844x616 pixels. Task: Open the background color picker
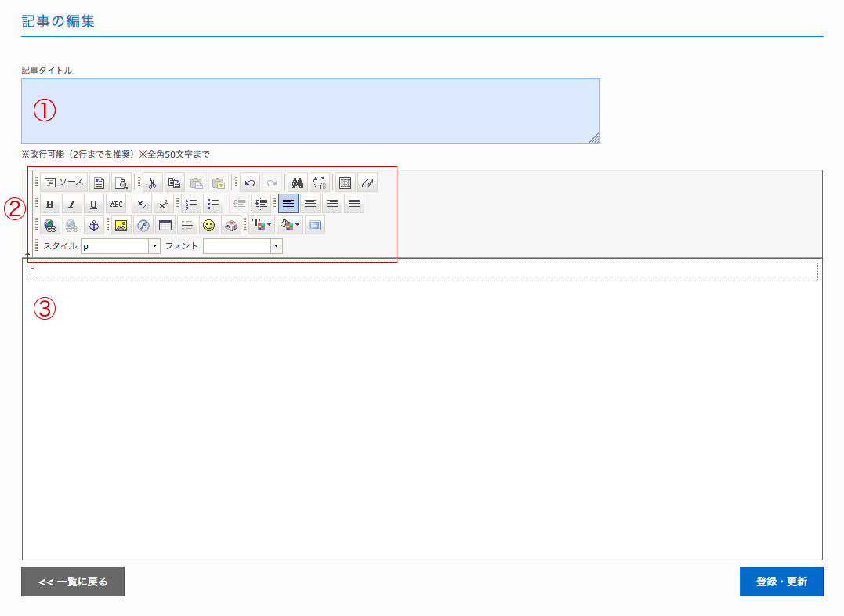[289, 226]
